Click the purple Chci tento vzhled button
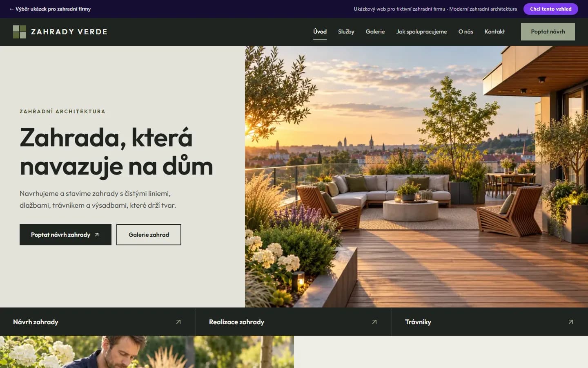 click(550, 9)
